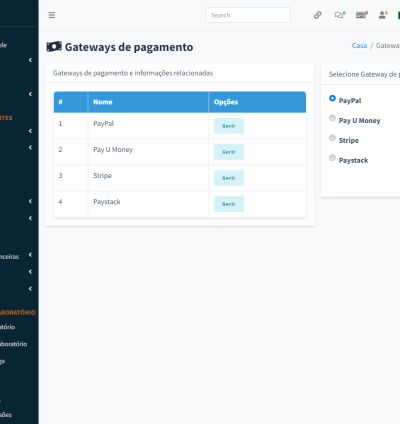Screen dimensions: 400x424
Task: Click the Nome column header
Action: point(148,102)
